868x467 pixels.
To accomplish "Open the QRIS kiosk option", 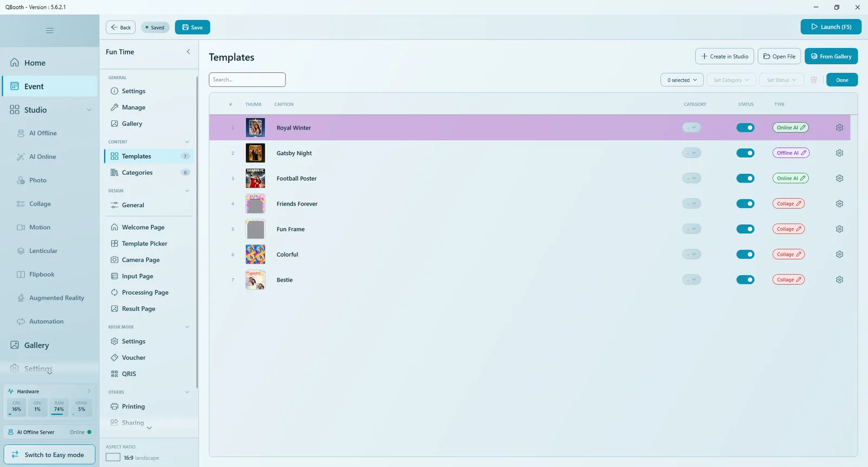I will click(x=129, y=374).
